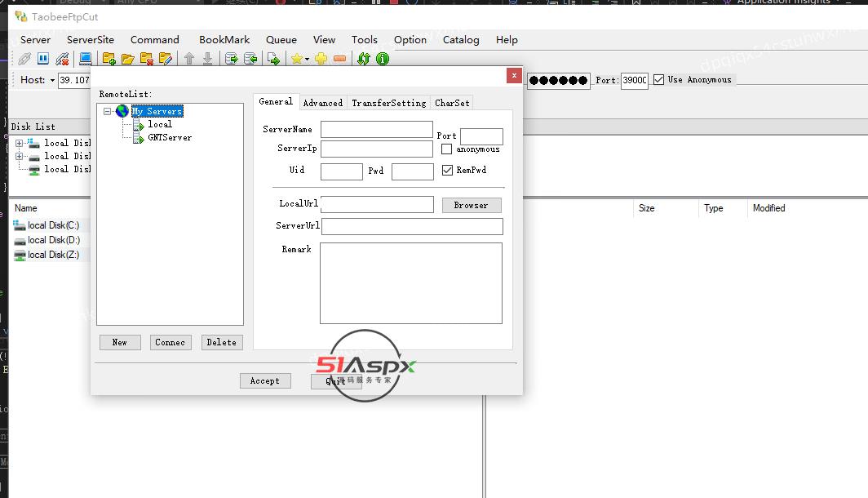Screen dimensions: 868x498
Task: Select the local server in RemoteList
Action: click(160, 125)
